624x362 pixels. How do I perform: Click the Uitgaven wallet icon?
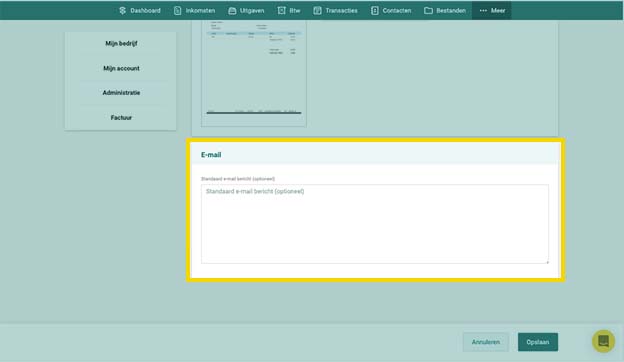232,11
